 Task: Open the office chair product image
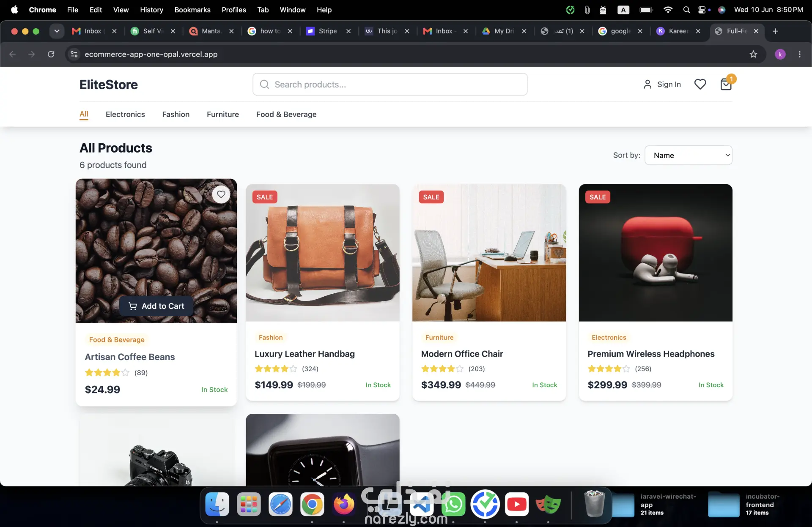(x=489, y=253)
